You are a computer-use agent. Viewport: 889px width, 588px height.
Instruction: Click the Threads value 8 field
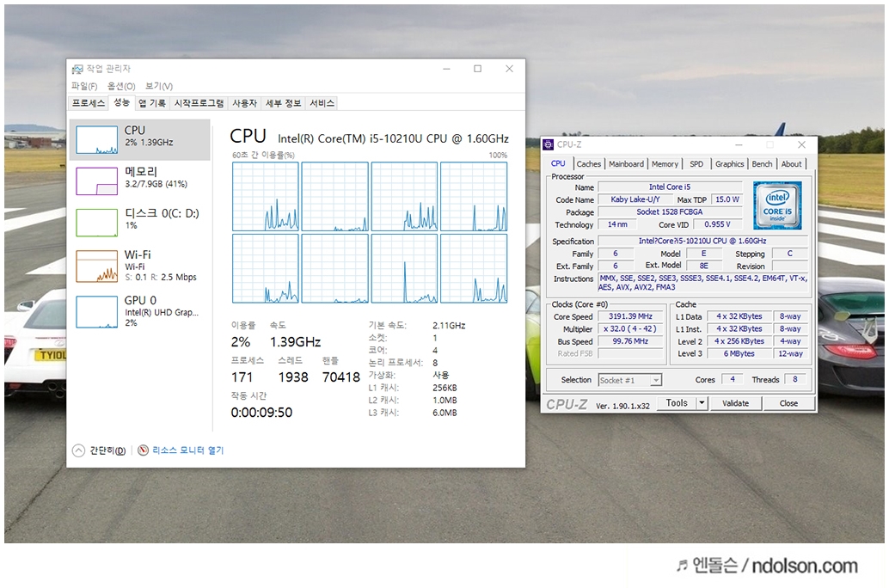[x=795, y=379]
